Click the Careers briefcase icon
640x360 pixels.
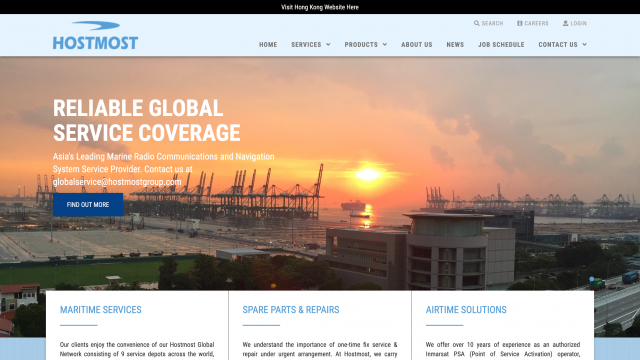click(x=520, y=23)
